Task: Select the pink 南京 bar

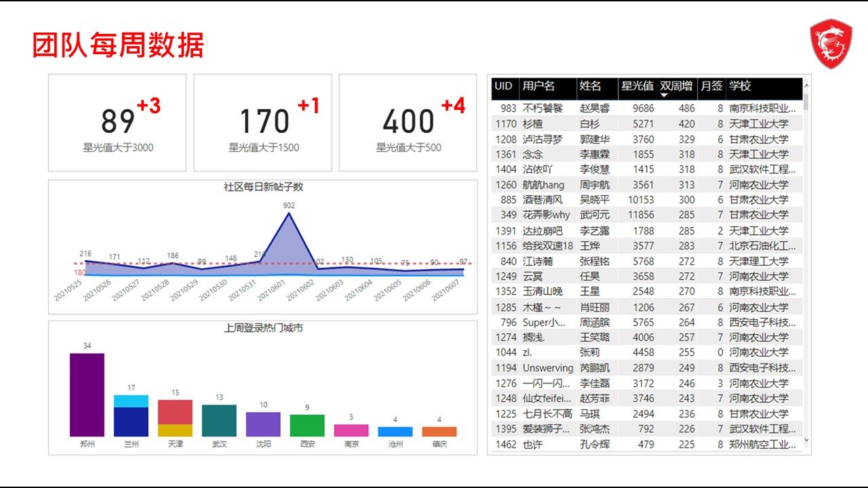Action: tap(351, 430)
